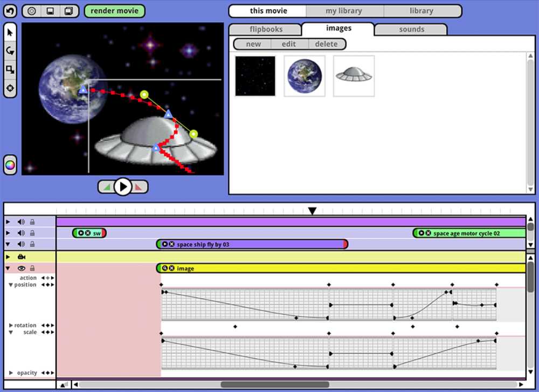
Task: Play the sw sound clip
Action: click(81, 233)
